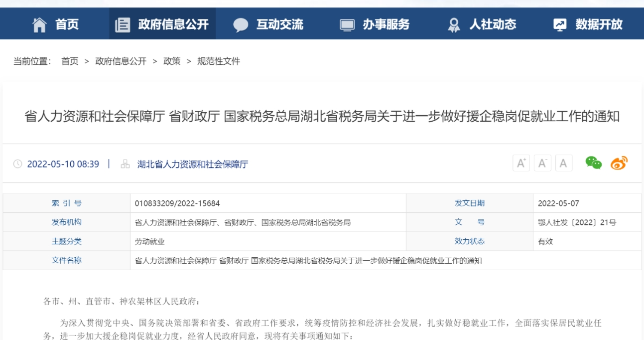Click the document number 鄂人社发〔2022〕21号
The height and width of the screenshot is (340, 644).
(x=577, y=222)
